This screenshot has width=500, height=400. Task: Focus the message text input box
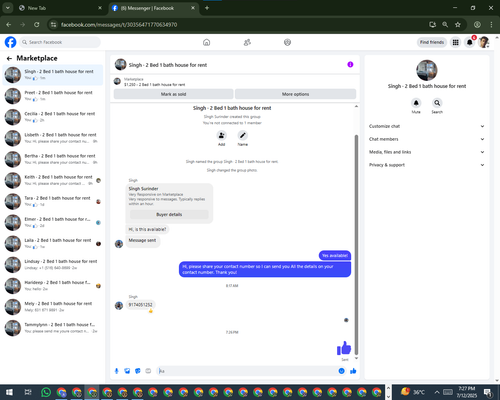[x=247, y=371]
